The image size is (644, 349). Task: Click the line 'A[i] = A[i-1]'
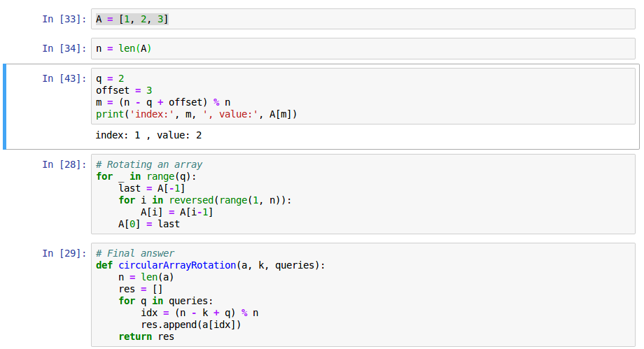[177, 213]
